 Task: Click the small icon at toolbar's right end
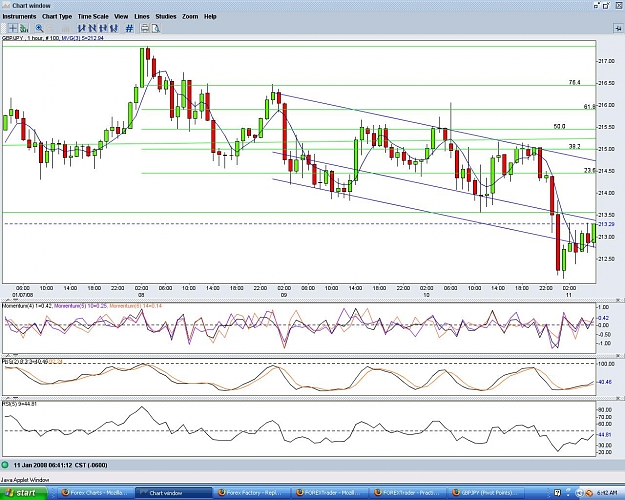(x=618, y=29)
